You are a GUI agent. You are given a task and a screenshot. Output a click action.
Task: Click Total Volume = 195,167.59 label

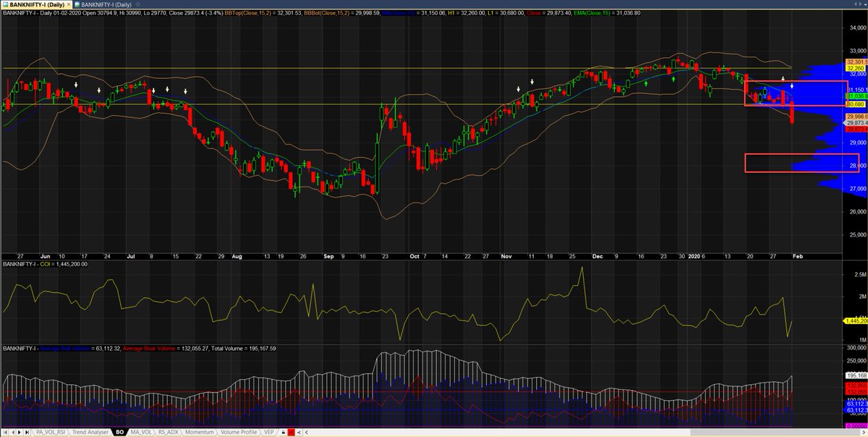[x=243, y=349]
